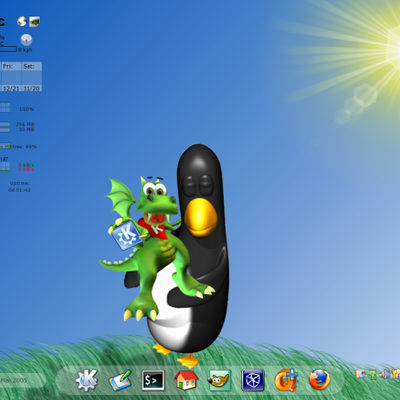Click the Mai 2005 date on panel
This screenshot has width=400, height=400.
click(x=13, y=380)
